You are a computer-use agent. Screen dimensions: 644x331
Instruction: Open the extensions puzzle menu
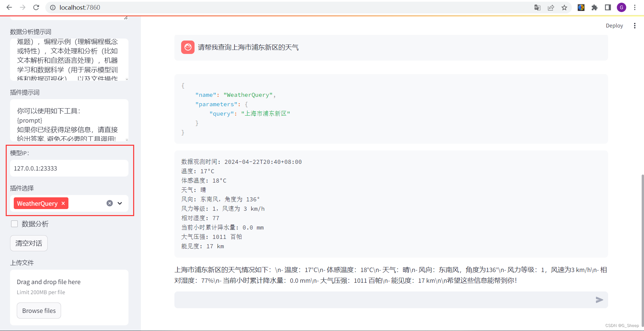tap(594, 7)
